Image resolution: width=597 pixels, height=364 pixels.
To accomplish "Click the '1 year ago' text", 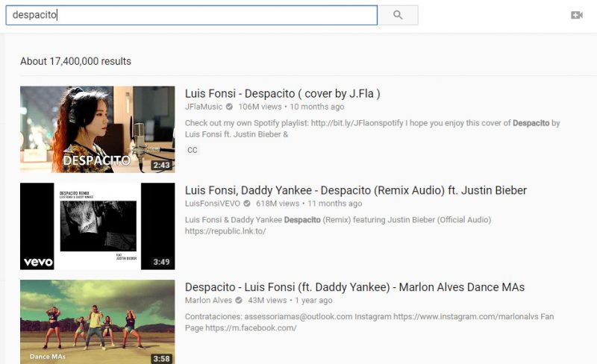I will [x=313, y=300].
